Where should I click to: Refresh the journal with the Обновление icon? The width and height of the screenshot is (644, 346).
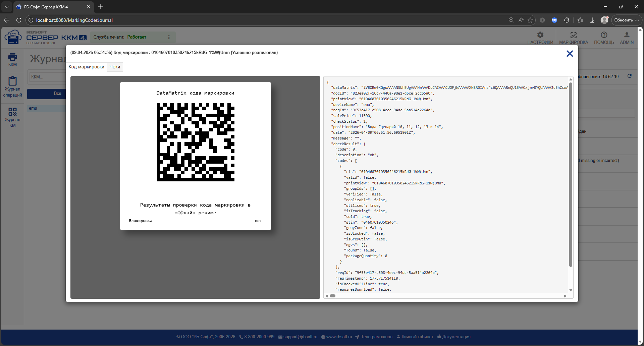(630, 76)
